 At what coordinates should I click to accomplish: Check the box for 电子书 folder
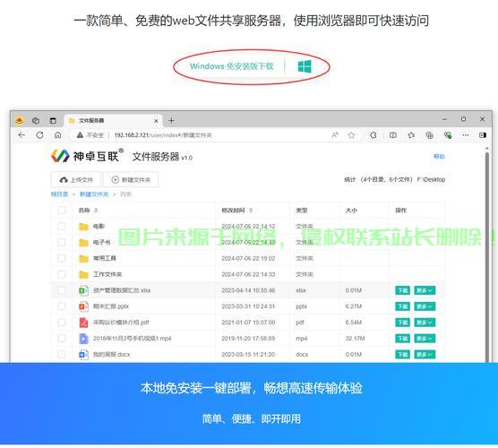click(61, 242)
